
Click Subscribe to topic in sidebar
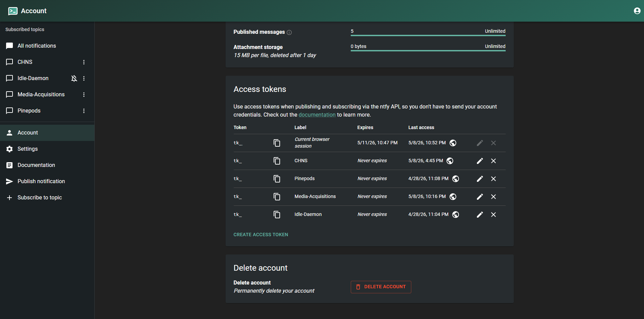tap(47, 198)
